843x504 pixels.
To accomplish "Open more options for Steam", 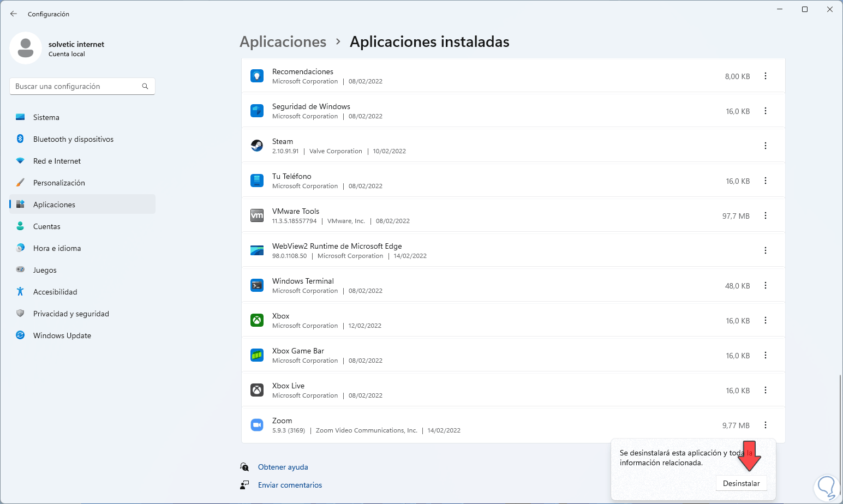I will tap(766, 146).
